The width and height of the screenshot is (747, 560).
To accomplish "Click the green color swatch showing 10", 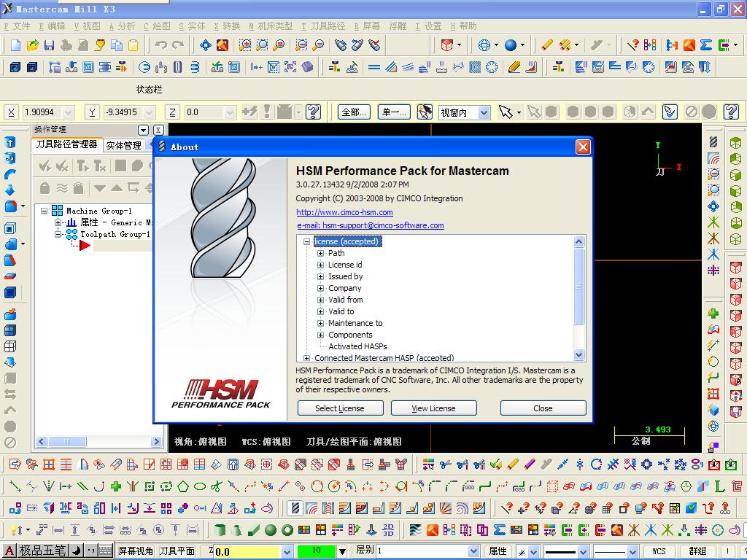I will 316,551.
